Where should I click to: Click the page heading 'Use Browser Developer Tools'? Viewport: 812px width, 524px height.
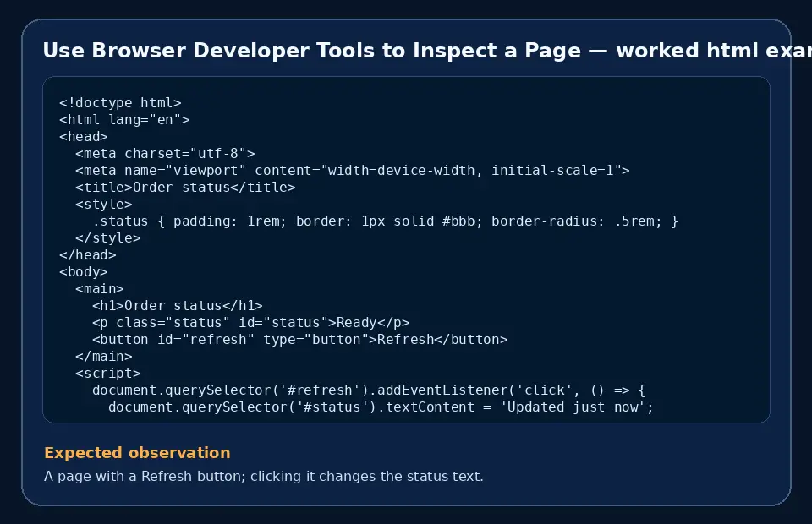tap(427, 51)
